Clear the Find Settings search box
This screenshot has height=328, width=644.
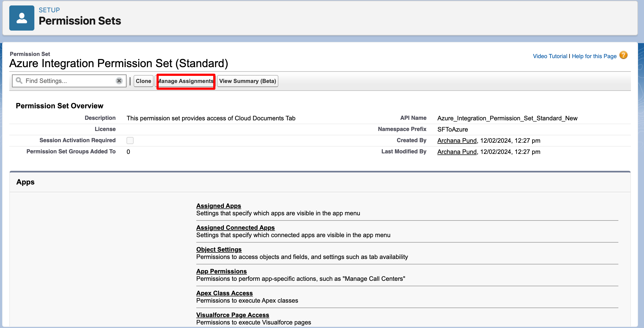coord(119,81)
